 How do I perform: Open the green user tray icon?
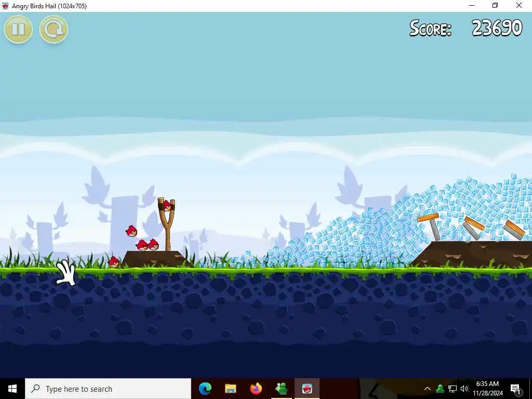tap(440, 389)
